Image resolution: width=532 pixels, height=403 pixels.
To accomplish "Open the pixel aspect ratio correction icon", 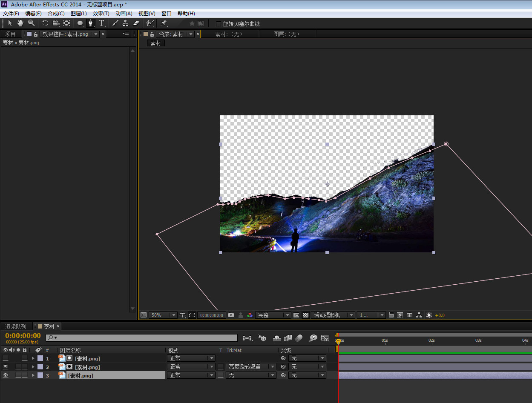I will [391, 315].
